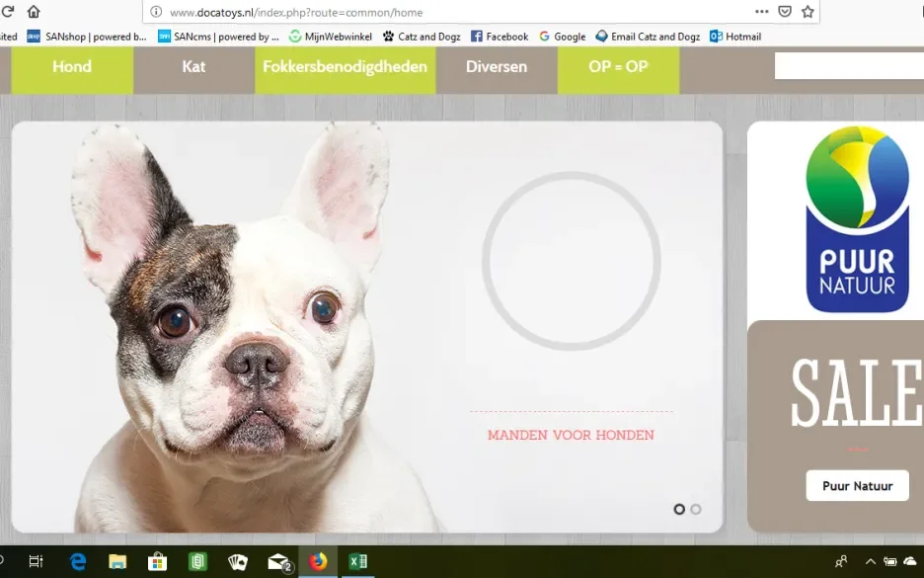
Task: Select the first slide indicator dot
Action: point(679,509)
